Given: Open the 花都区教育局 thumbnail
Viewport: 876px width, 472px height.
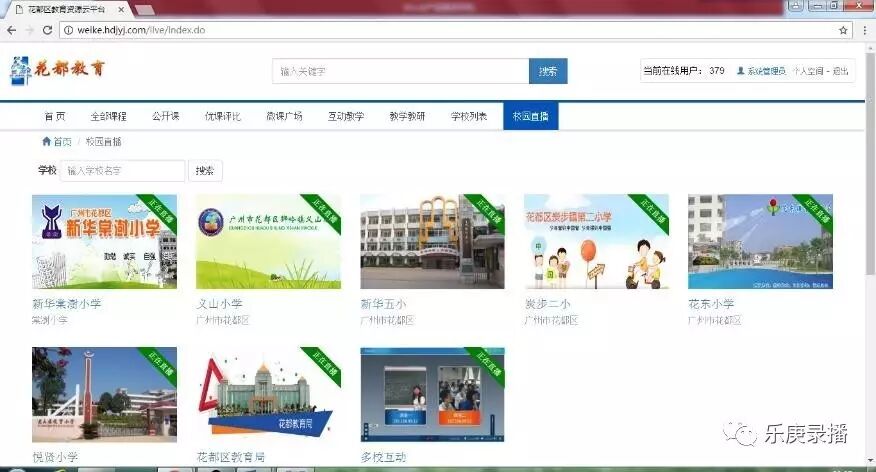Looking at the screenshot, I should [268, 394].
